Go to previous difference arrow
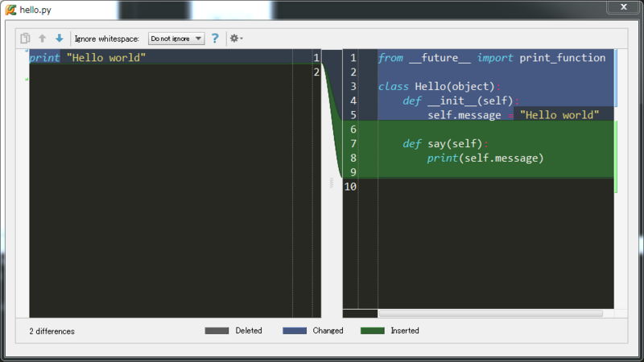The width and height of the screenshot is (644, 362). (43, 38)
